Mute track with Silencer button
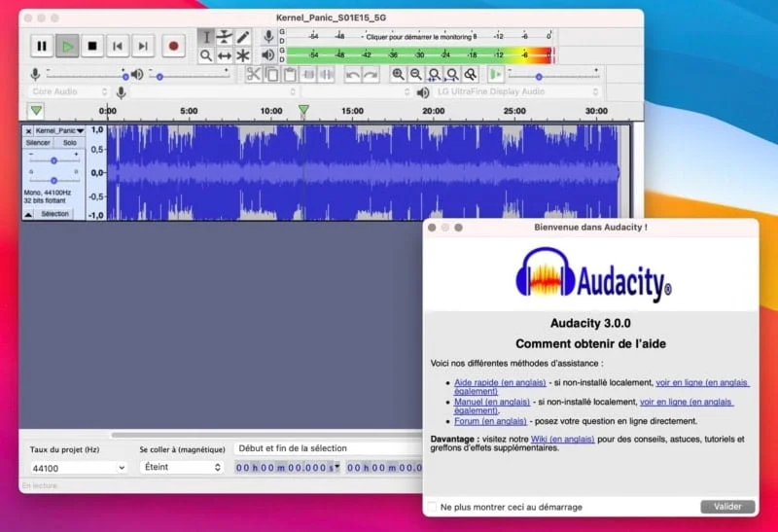 point(38,142)
